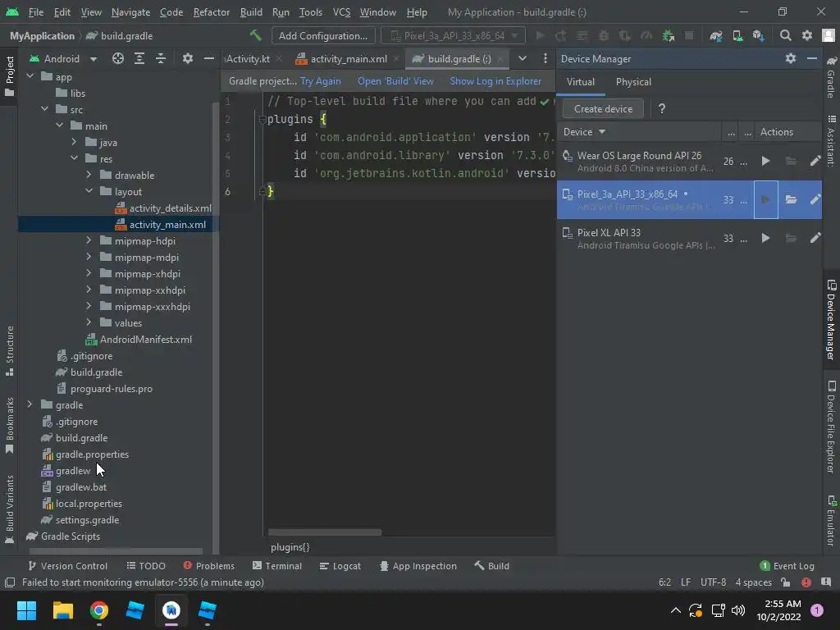The width and height of the screenshot is (840, 630).
Task: Collapse the app folder
Action: pyautogui.click(x=30, y=76)
